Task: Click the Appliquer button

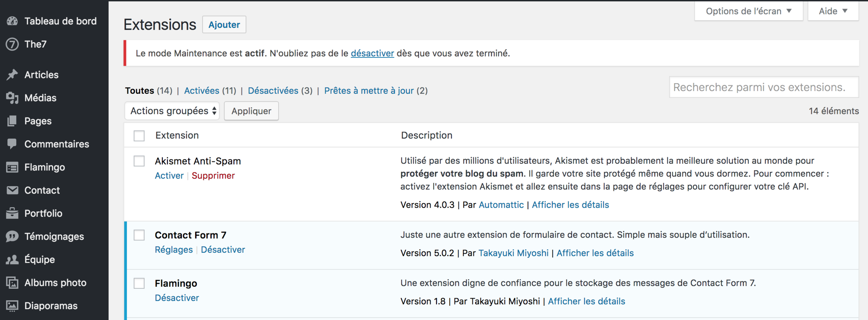Action: [x=251, y=111]
